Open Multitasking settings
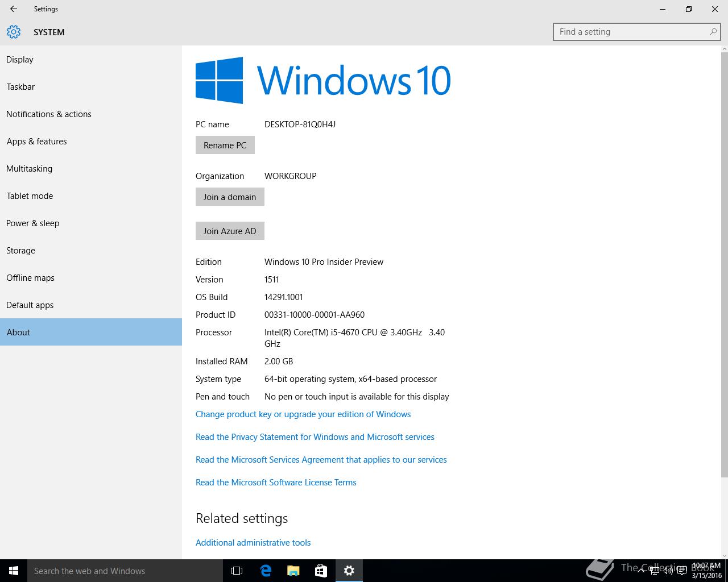728x582 pixels. 91,168
